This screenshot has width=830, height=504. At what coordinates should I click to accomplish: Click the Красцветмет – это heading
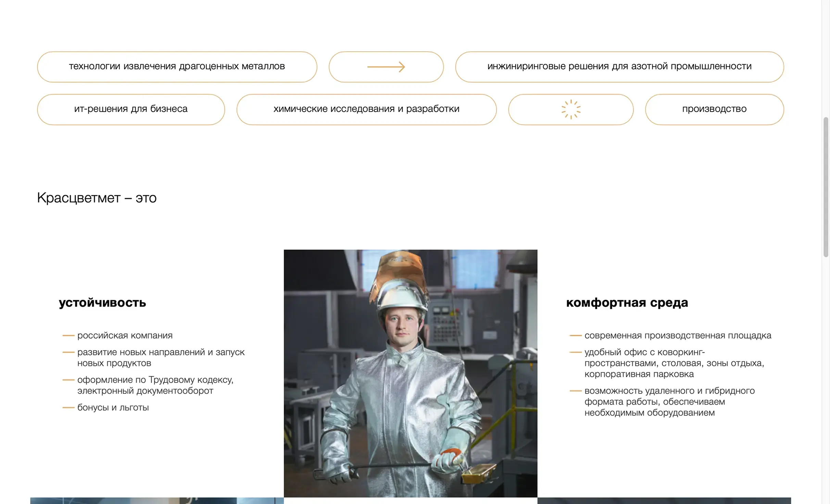(x=97, y=198)
